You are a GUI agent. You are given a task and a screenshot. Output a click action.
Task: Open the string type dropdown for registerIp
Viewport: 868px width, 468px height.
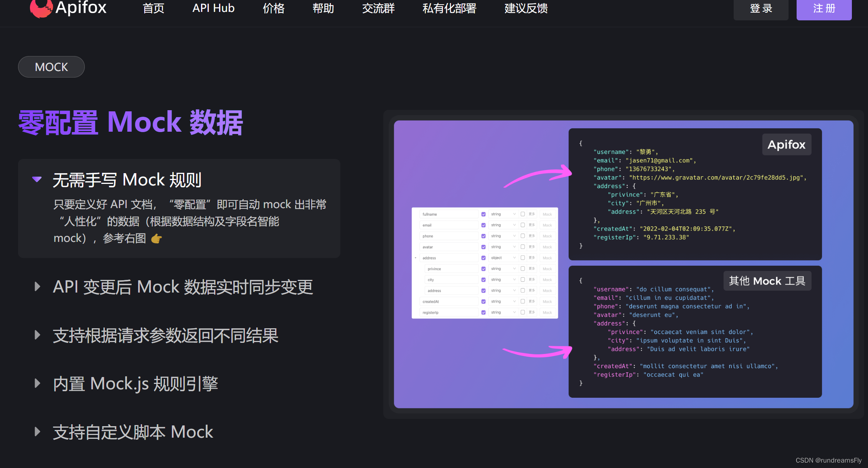503,312
